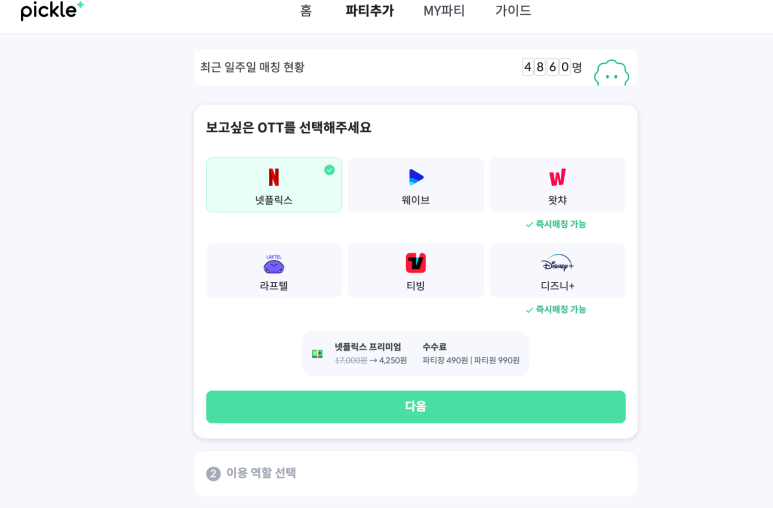Open the MY파티 menu tab

click(444, 11)
